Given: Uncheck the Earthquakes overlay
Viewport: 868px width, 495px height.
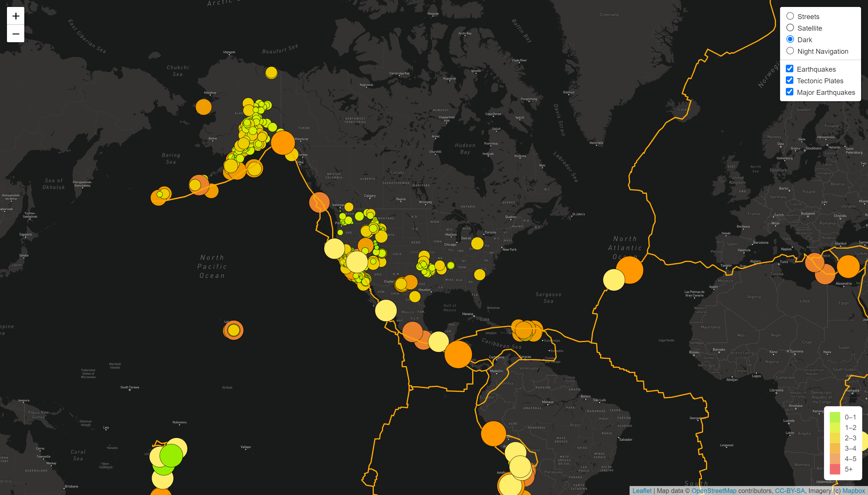Looking at the screenshot, I should (790, 69).
